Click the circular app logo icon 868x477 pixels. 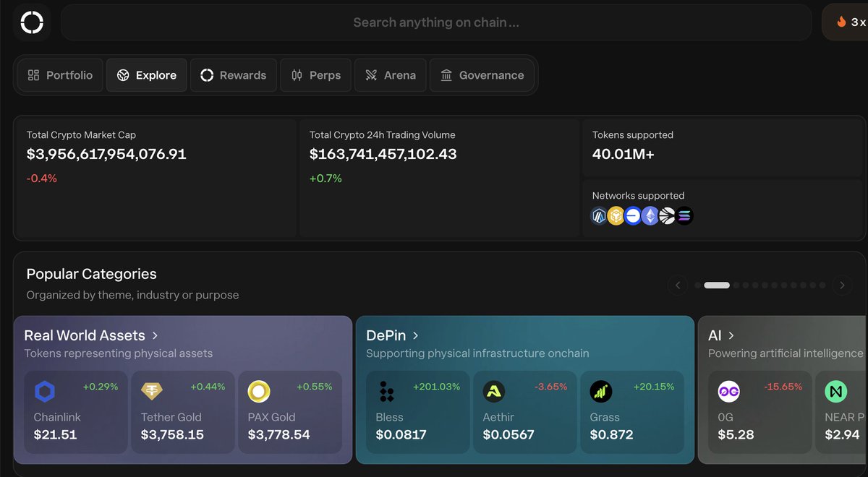(32, 22)
